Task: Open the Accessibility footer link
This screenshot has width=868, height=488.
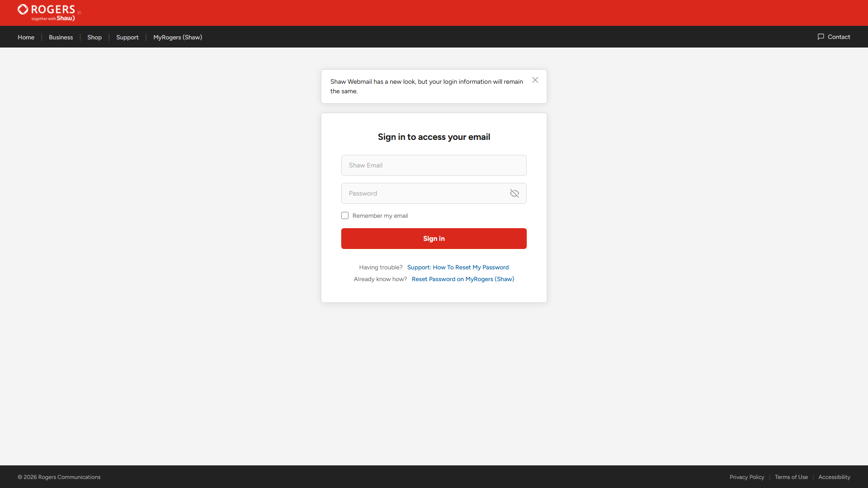Action: (x=834, y=477)
